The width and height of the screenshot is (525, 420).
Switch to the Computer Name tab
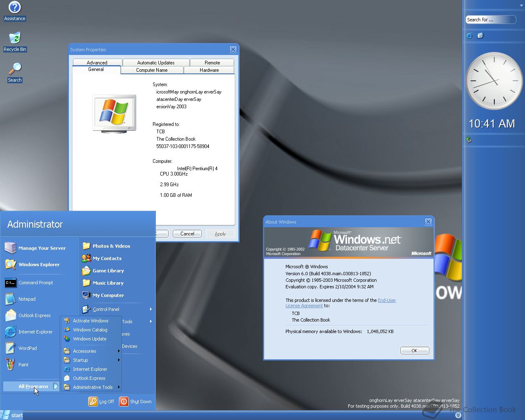pos(152,70)
